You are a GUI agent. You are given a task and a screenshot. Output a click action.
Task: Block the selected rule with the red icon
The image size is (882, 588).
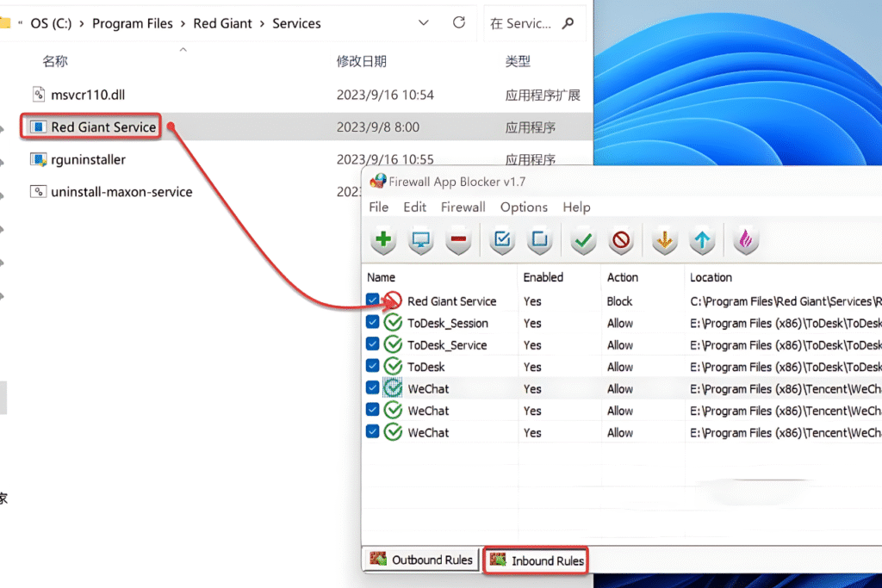tap(621, 240)
